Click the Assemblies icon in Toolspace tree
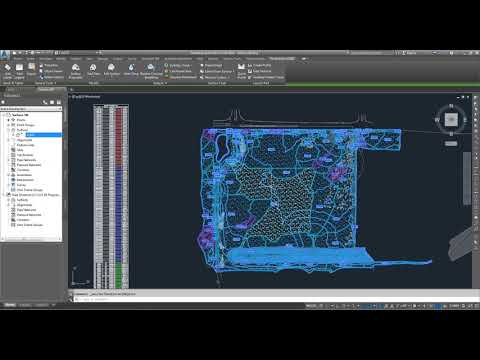Viewport: 480px width, 360px height. [x=14, y=175]
